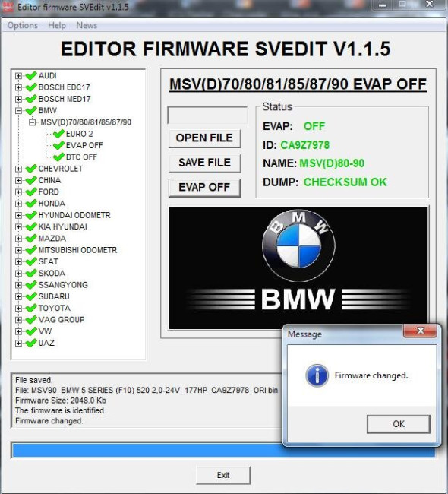
Task: Select EURO 2 in the tree
Action: tap(79, 134)
